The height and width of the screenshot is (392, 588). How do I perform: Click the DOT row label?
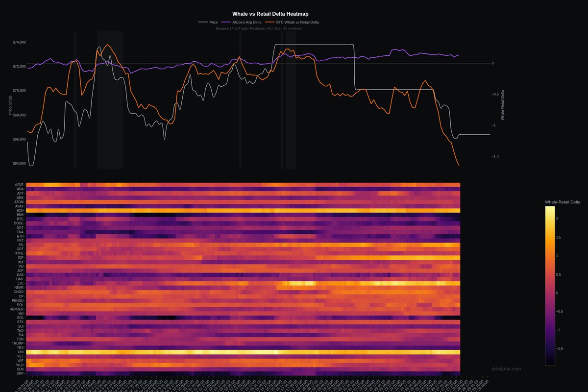[x=20, y=227]
